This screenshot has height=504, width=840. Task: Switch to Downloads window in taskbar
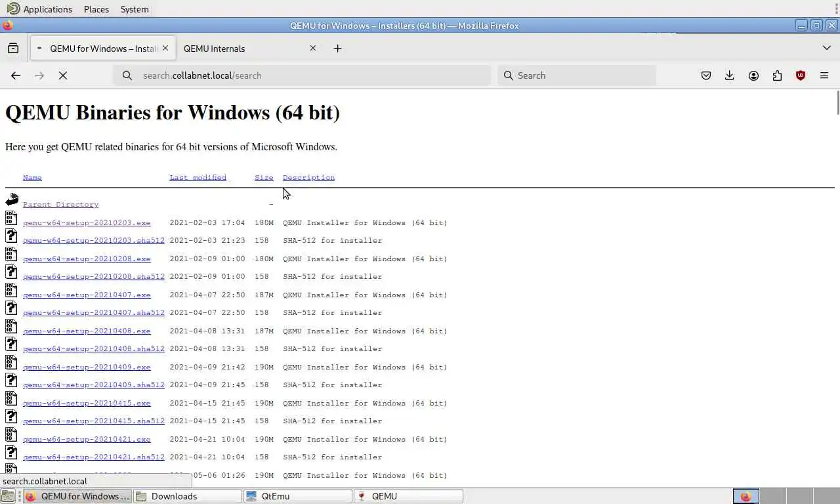click(187, 496)
